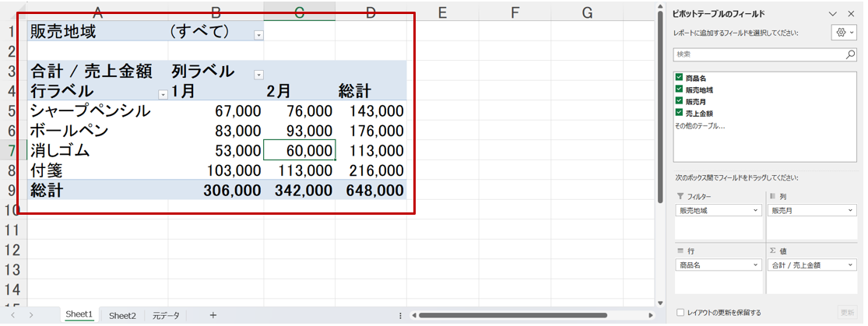
Task: Click the add new sheet plus icon
Action: [213, 315]
